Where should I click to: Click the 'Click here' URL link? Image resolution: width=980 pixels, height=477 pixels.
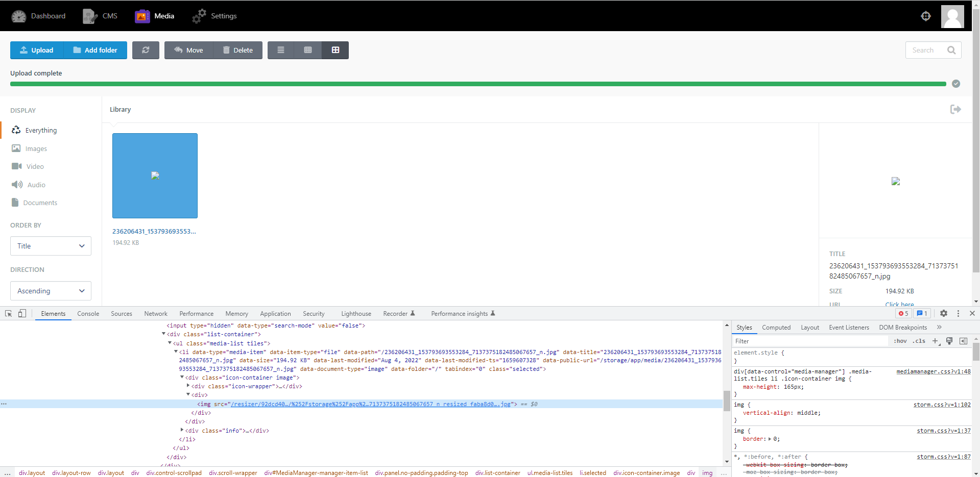pyautogui.click(x=900, y=304)
